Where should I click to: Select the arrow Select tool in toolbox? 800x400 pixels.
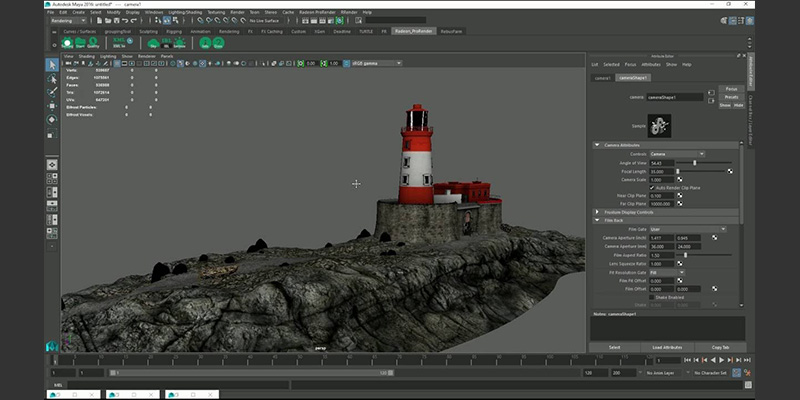(52, 65)
